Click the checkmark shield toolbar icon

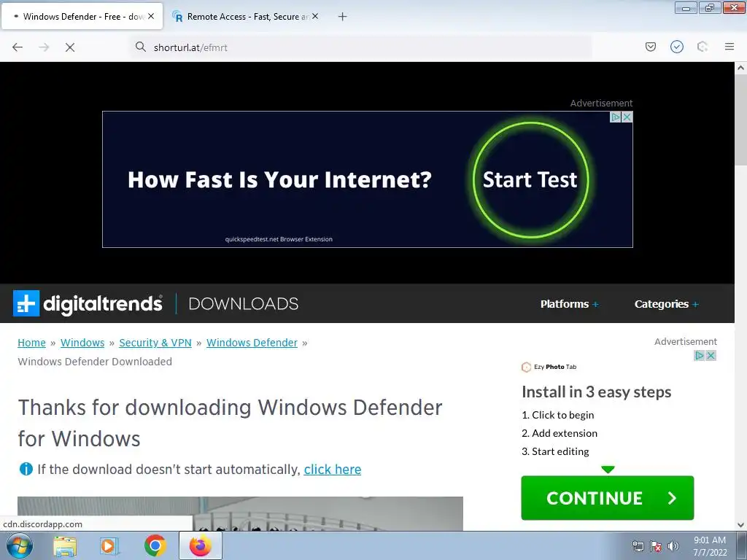tap(677, 47)
